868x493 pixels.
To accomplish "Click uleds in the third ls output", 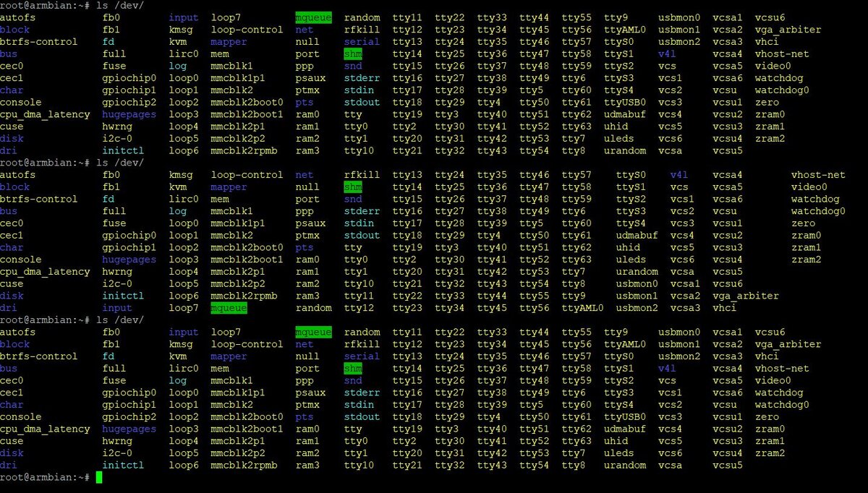I will tap(619, 453).
